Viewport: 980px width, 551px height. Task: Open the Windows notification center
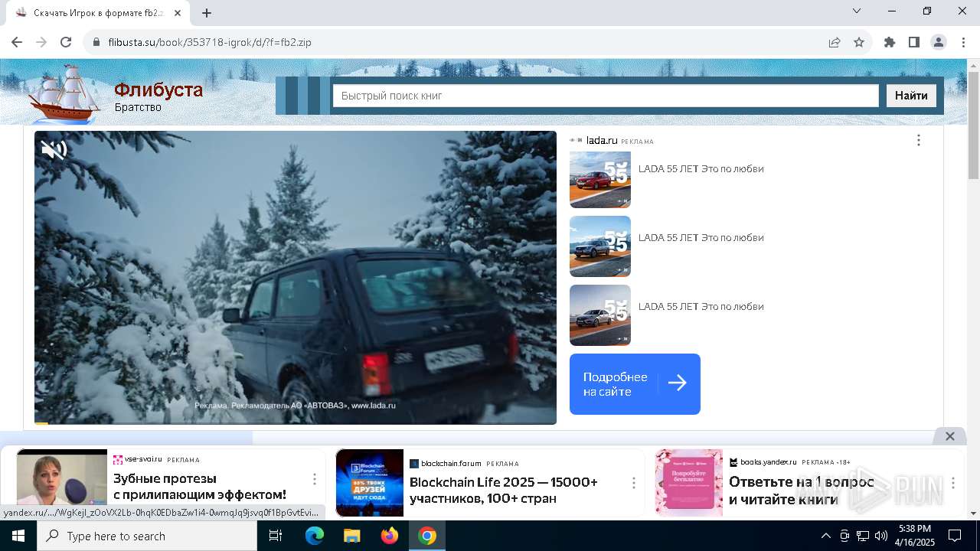[955, 536]
